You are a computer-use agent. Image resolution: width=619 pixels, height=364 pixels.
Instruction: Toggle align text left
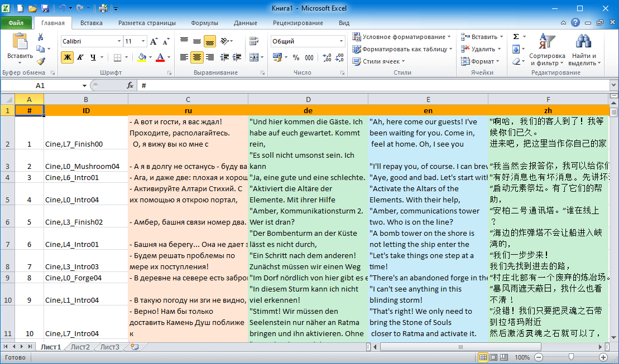(184, 57)
